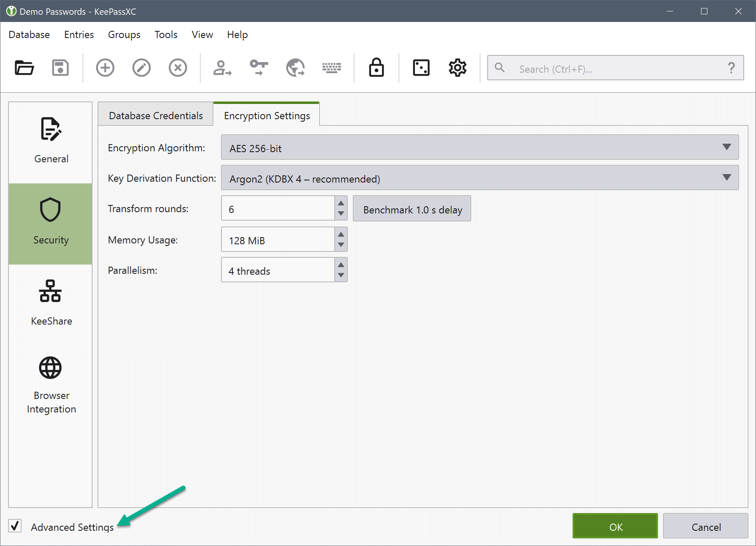Lock the database with padlock icon

[x=376, y=68]
